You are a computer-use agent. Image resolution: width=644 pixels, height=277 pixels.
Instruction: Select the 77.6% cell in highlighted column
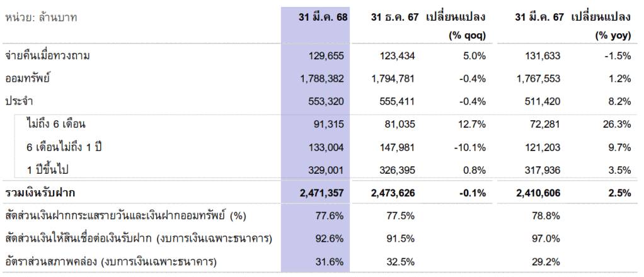click(x=330, y=216)
